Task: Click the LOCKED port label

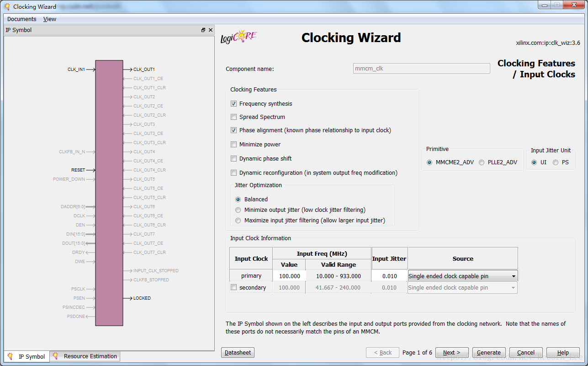Action: [142, 298]
